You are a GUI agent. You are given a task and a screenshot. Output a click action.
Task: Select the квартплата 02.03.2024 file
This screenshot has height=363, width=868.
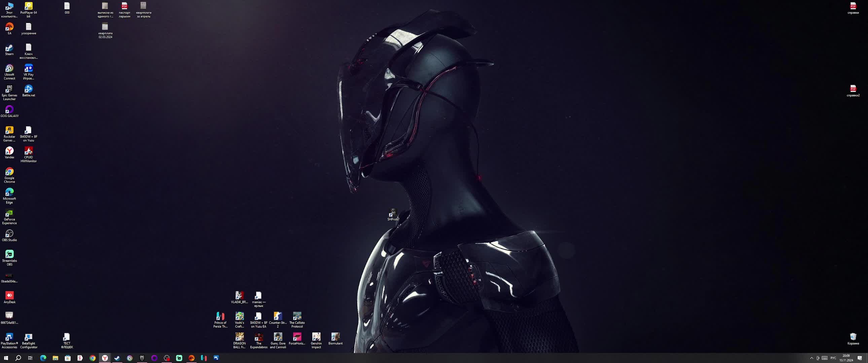pos(105,31)
